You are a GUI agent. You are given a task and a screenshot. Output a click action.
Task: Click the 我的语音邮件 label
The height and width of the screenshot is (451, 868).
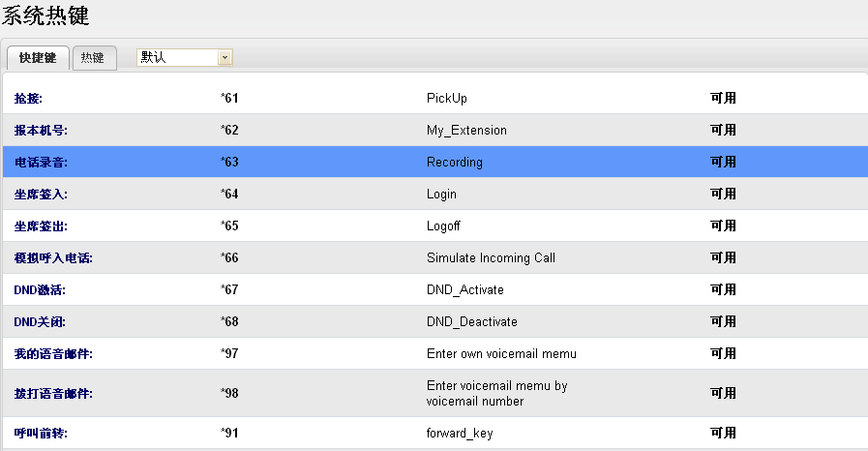53,354
